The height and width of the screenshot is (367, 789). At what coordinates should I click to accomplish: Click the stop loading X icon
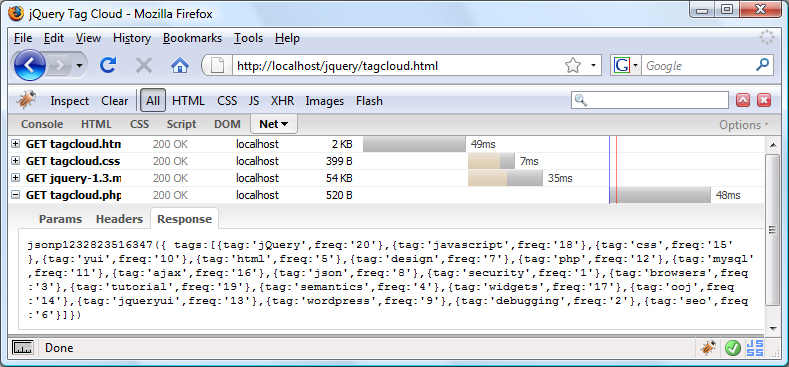click(144, 65)
